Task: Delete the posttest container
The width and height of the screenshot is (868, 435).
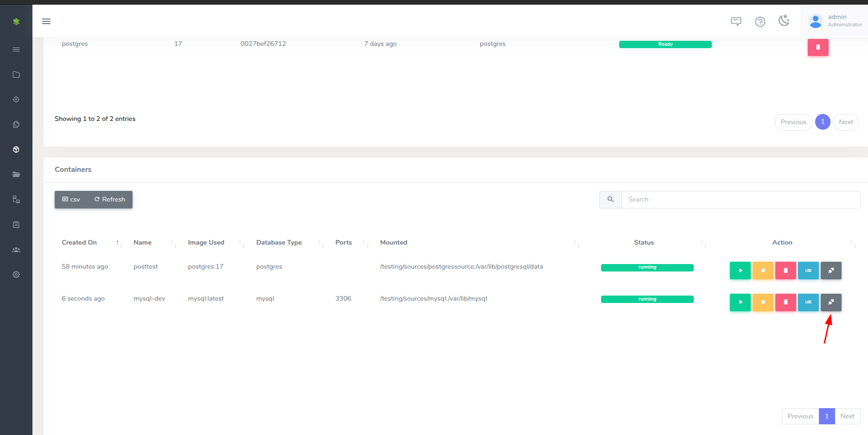Action: (x=786, y=271)
